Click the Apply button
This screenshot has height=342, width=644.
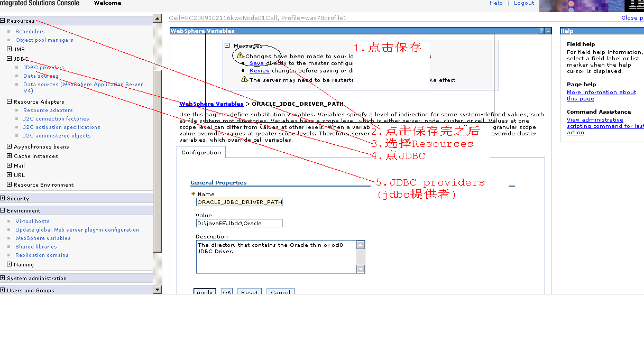(205, 292)
